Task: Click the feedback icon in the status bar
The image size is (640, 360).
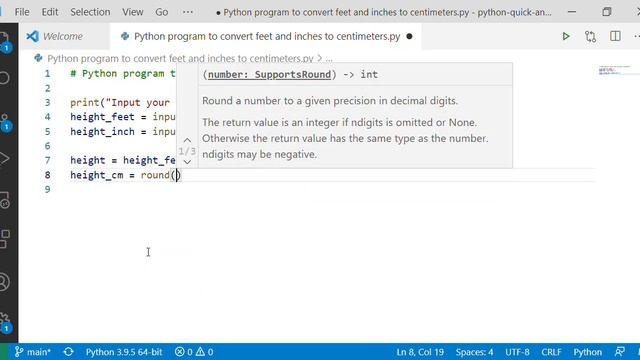Action: pyautogui.click(x=620, y=352)
